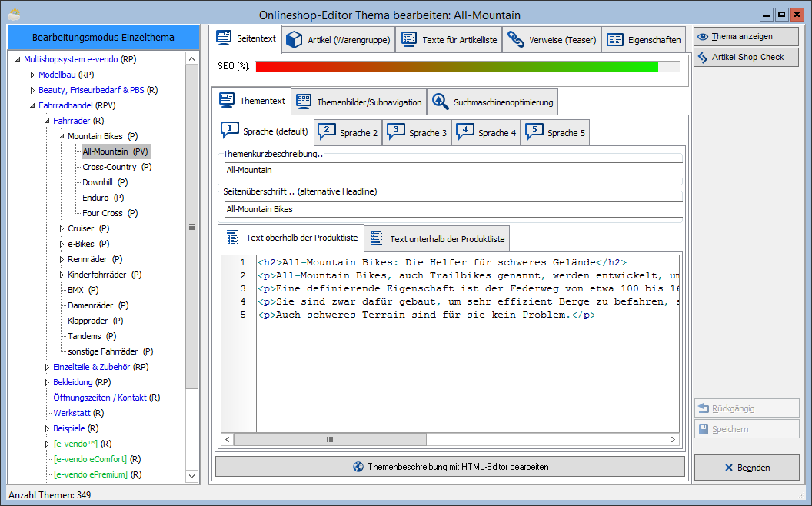The height and width of the screenshot is (506, 812).
Task: Select Enduro in the tree
Action: 103,198
